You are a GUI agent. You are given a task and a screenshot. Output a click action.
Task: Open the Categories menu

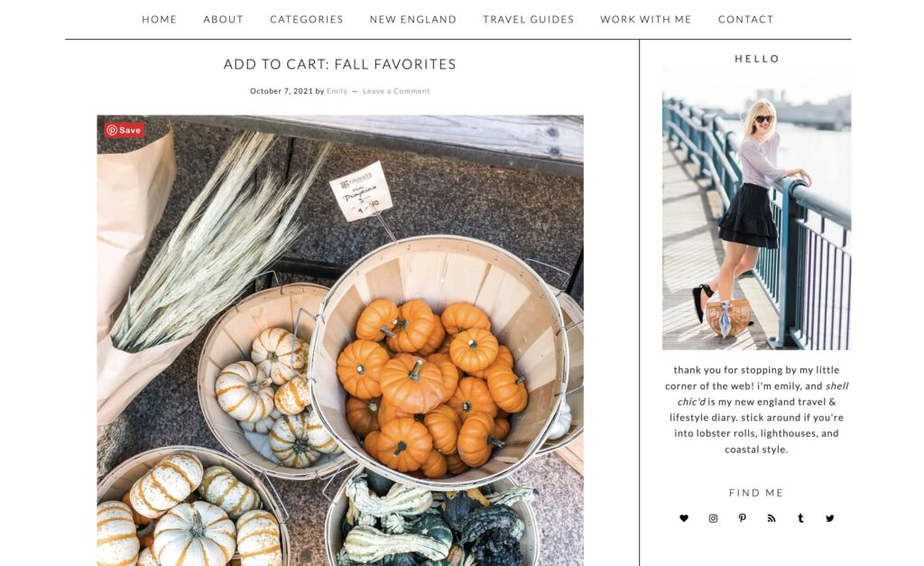pos(307,20)
